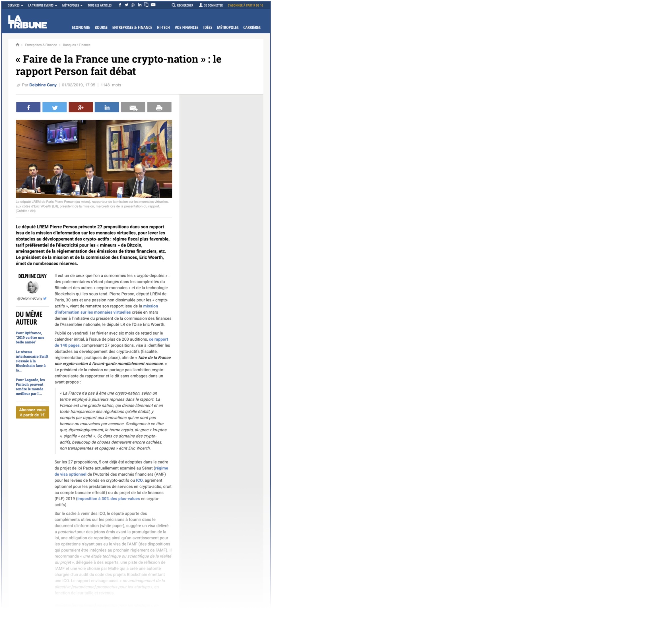Screen dimensions: 672x619
Task: Open Tous les articles link
Action: click(x=100, y=5)
